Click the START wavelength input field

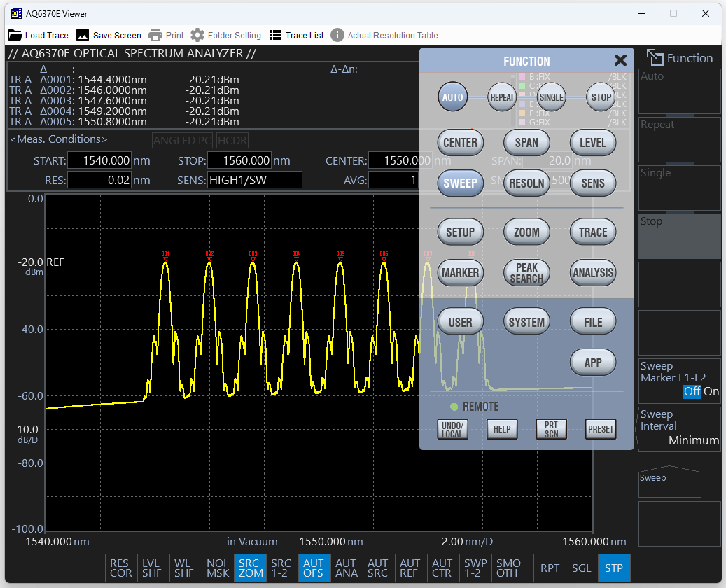(x=99, y=160)
